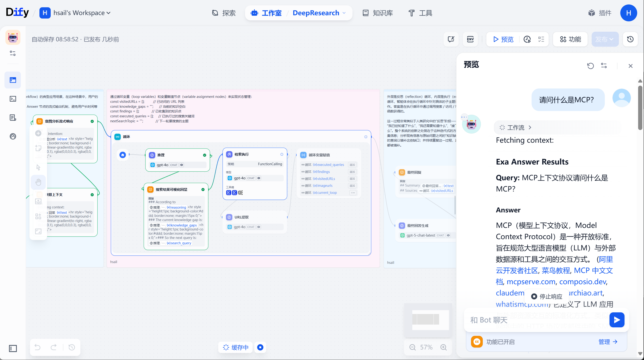Toggle eye icon on URL提取 gpt-4o
The width and height of the screenshot is (644, 360).
[x=259, y=227]
